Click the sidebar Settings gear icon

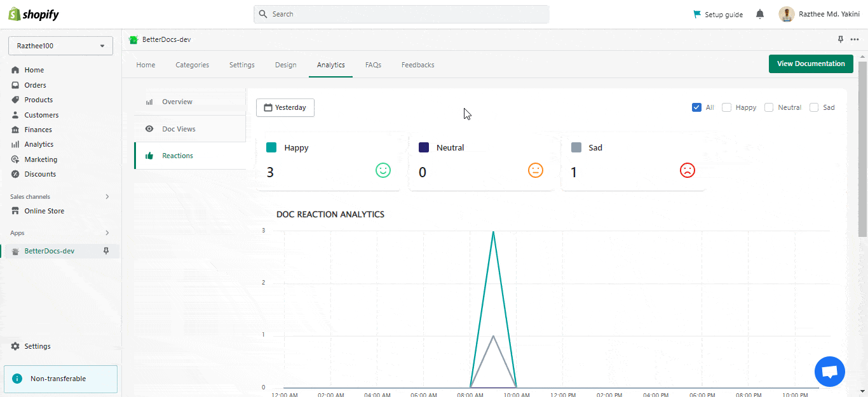tap(15, 346)
